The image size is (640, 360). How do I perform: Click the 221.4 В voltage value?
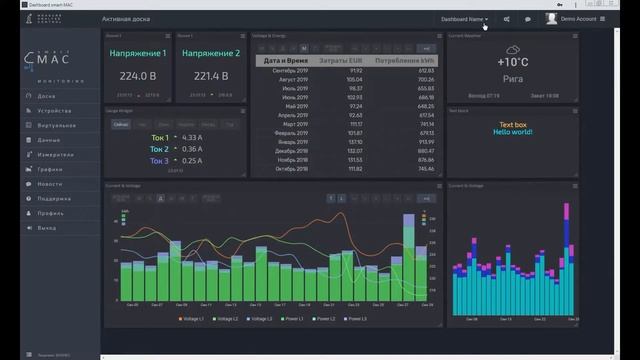coord(211,76)
